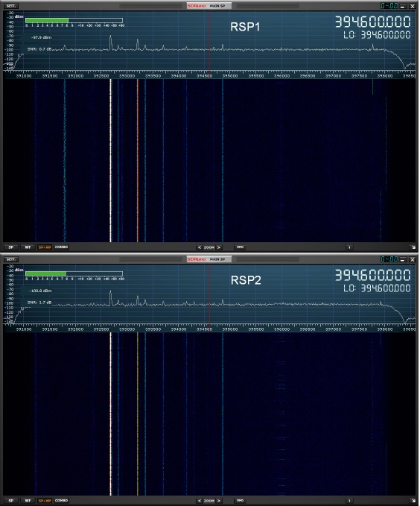
Task: Select WF waterfall mode in RSP1 window
Action: pyautogui.click(x=28, y=247)
